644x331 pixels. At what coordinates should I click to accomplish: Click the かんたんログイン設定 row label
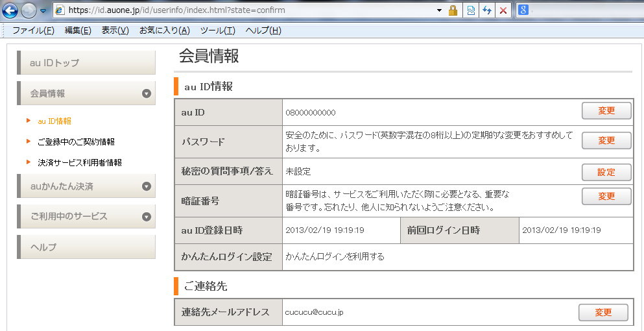tap(227, 257)
